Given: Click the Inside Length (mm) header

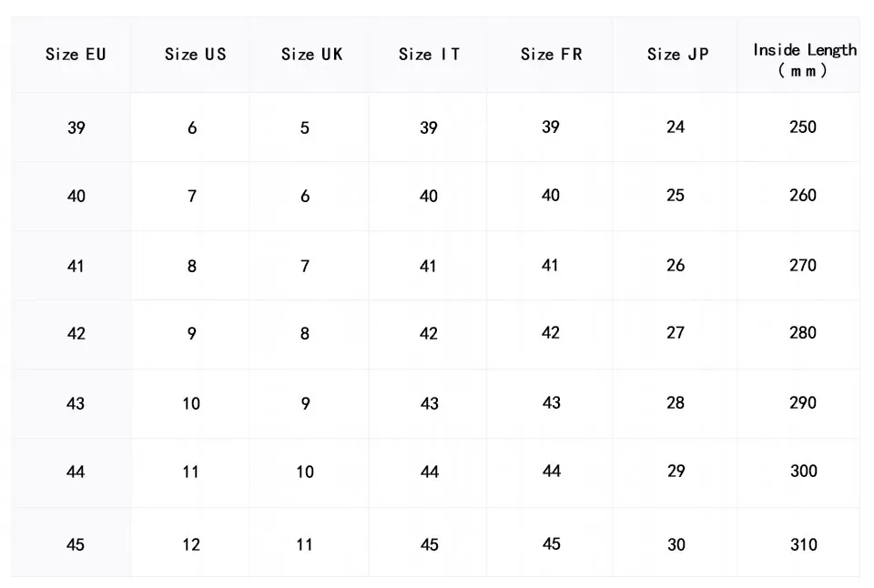Looking at the screenshot, I should tap(804, 60).
